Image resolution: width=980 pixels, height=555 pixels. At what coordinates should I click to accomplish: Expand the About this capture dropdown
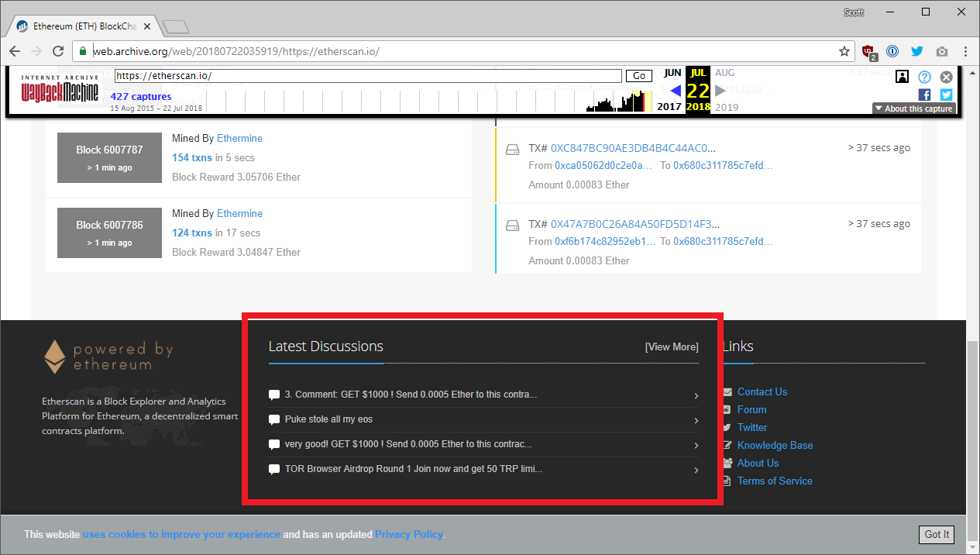[913, 109]
